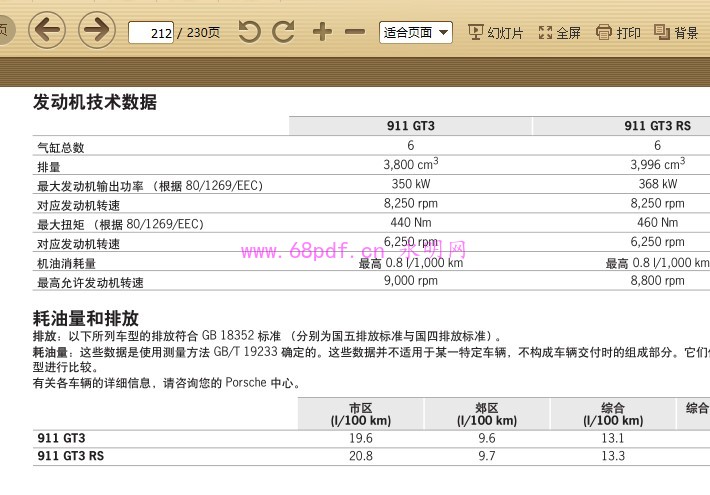Enter fullscreen view (全屏)

pos(559,32)
